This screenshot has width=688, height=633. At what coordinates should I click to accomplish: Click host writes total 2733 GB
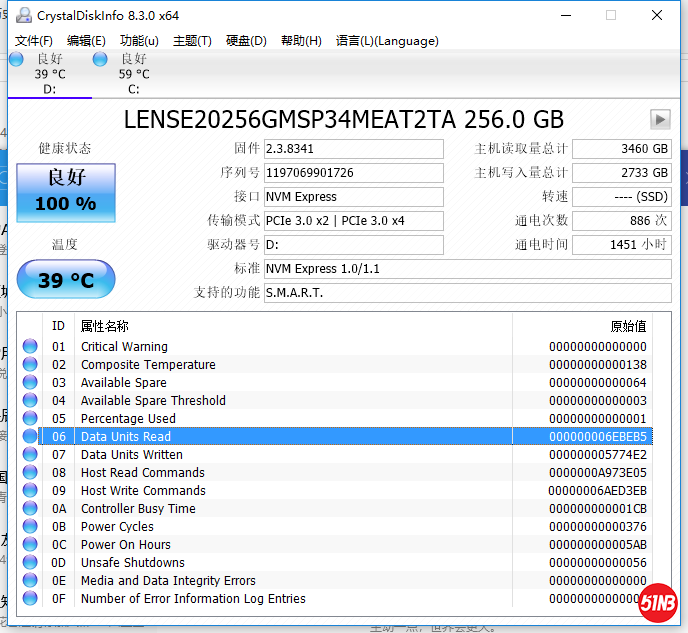point(622,173)
